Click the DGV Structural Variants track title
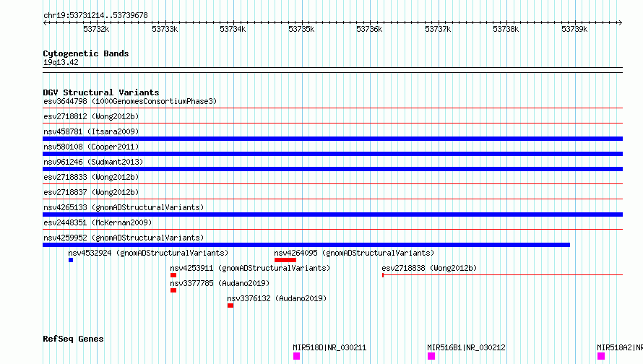The width and height of the screenshot is (643, 364). [x=101, y=92]
